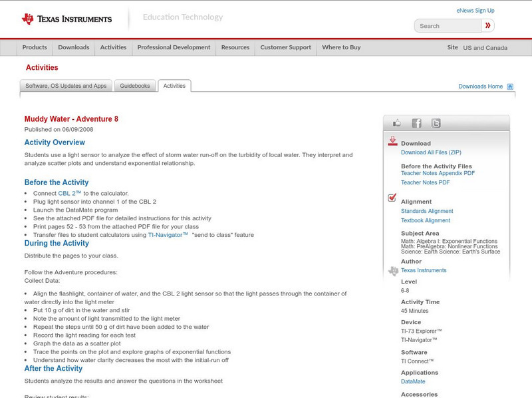The width and height of the screenshot is (532, 398).
Task: Click the During the Activity heading
Action: (x=57, y=243)
